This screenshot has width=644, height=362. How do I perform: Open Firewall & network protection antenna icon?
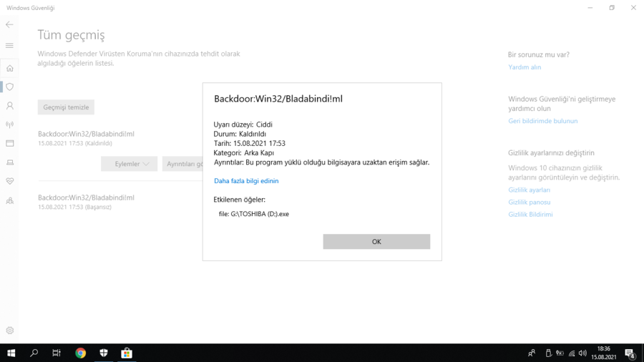(x=10, y=124)
